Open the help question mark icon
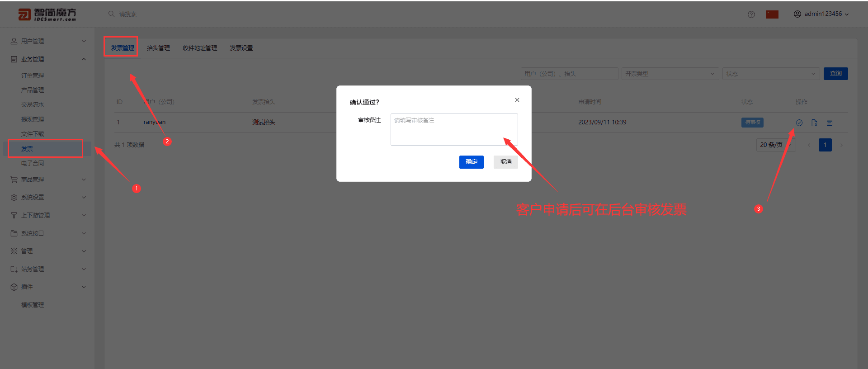This screenshot has height=369, width=868. tap(751, 14)
